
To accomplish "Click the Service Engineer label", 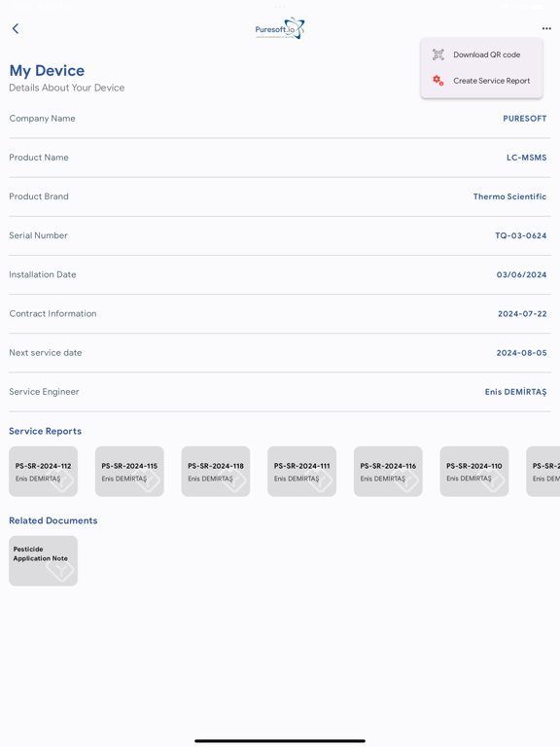I will coord(44,392).
